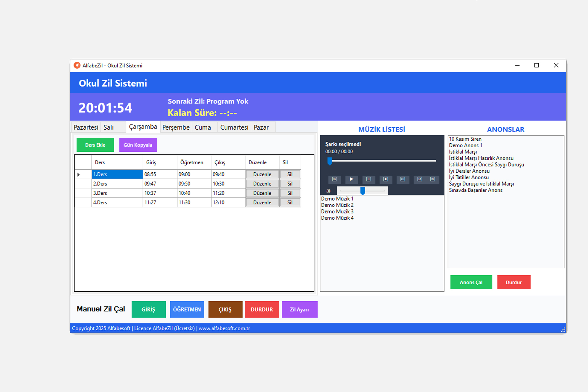Delete 3.Ders using its Sil button
Image resolution: width=588 pixels, height=392 pixels.
[290, 193]
